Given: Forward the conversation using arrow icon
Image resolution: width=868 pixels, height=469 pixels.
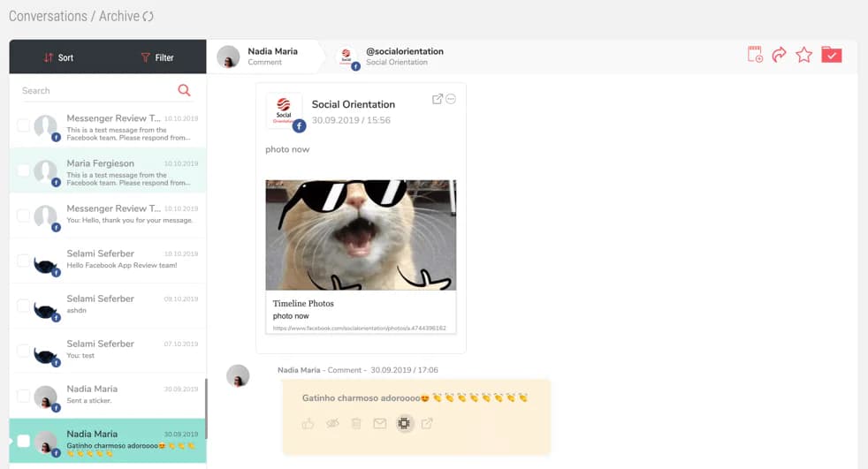Looking at the screenshot, I should (x=780, y=54).
